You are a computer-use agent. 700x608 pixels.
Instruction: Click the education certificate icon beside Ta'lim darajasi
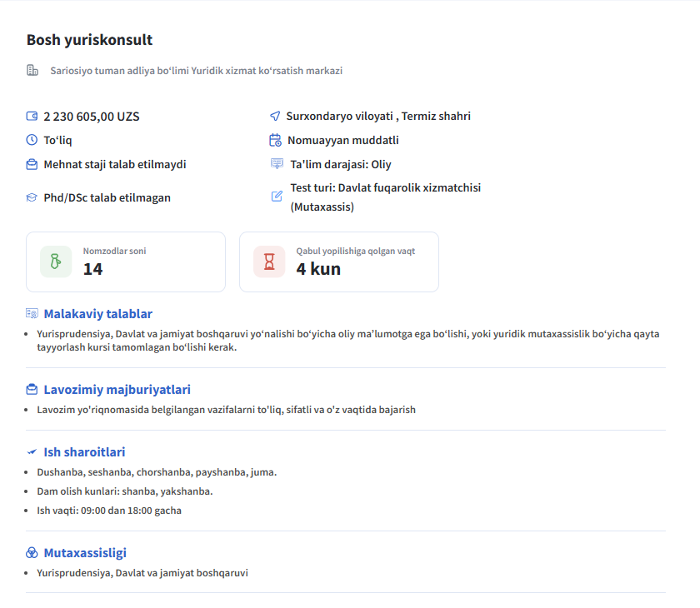coord(277,164)
